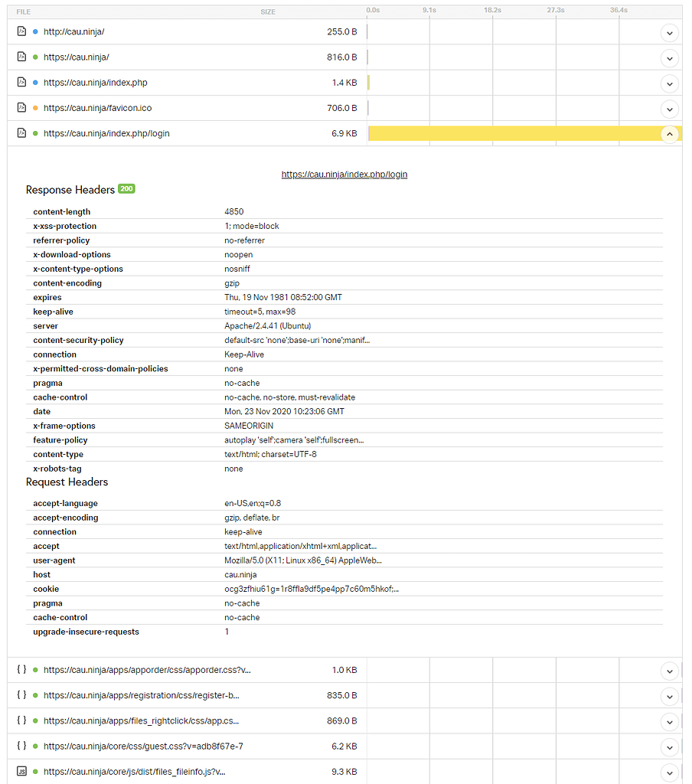Click the JS icon for files_fileinfo.js
Screen dimensions: 692x784
pyautogui.click(x=21, y=772)
